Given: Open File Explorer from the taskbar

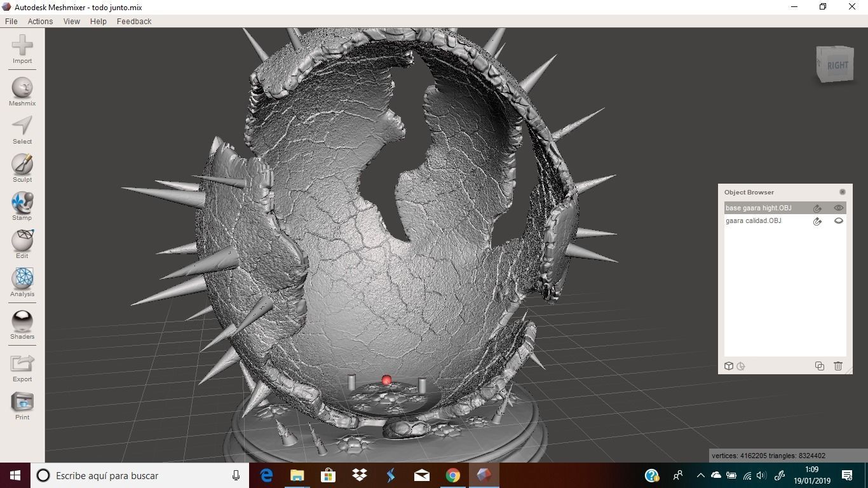Looking at the screenshot, I should click(297, 475).
